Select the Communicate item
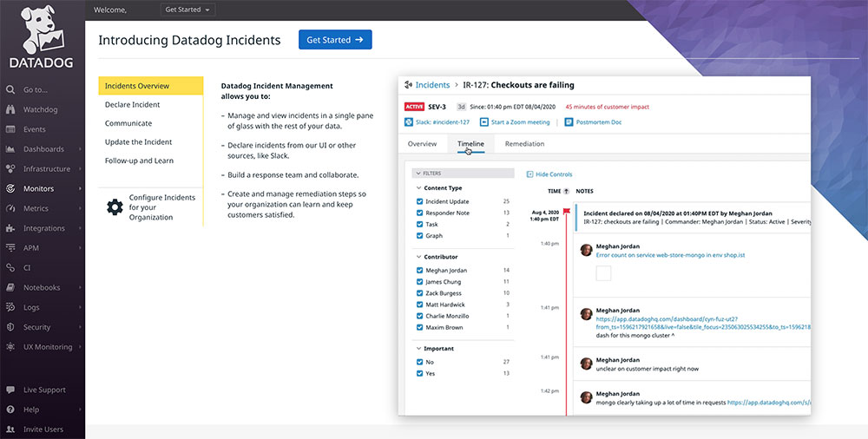Viewport: 868px width, 439px height. pos(128,123)
